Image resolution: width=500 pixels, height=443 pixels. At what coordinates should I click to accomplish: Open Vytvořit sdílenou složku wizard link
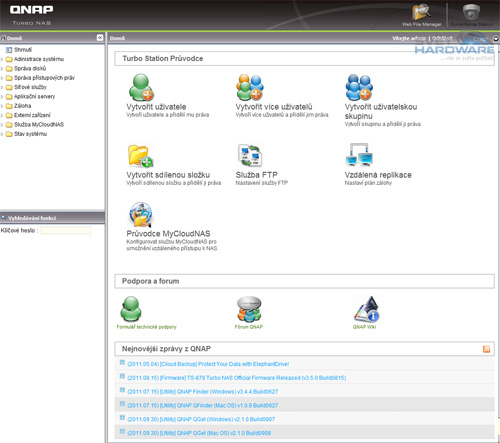coord(168,175)
